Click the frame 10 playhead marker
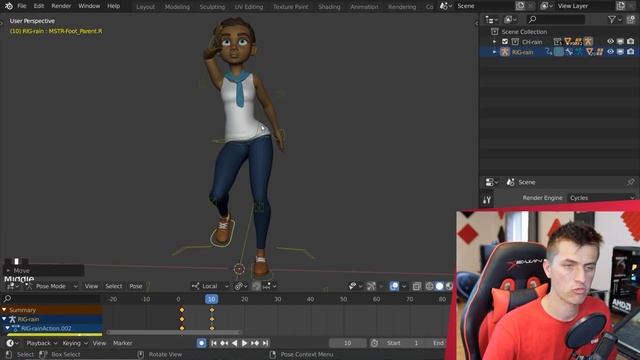640x360 pixels. 211,299
